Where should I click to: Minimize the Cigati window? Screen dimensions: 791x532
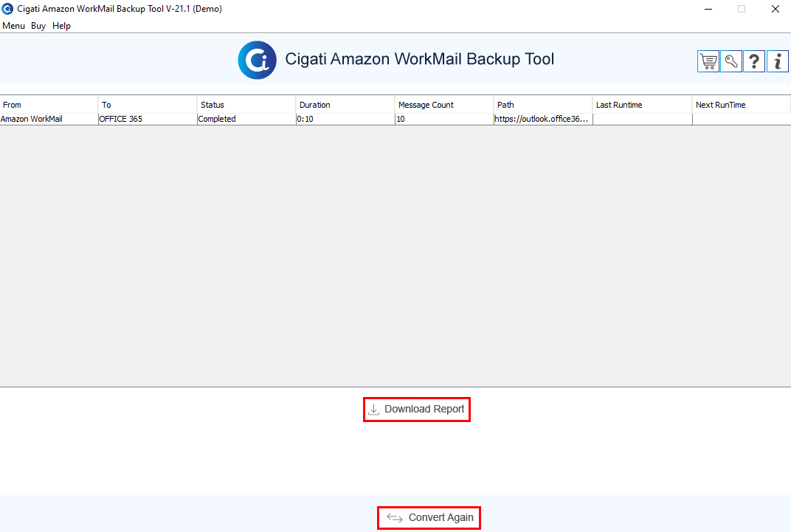tap(708, 9)
